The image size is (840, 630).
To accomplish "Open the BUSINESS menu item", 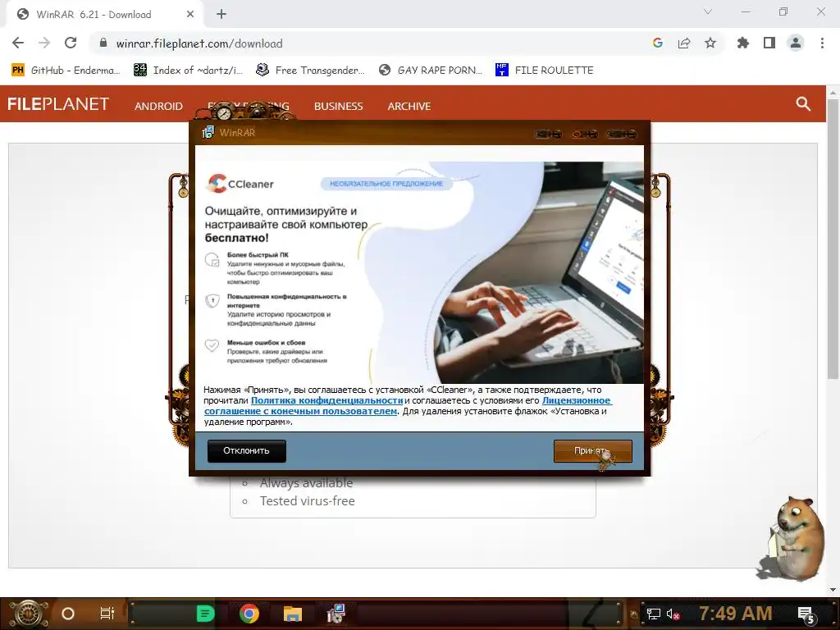I will [339, 106].
